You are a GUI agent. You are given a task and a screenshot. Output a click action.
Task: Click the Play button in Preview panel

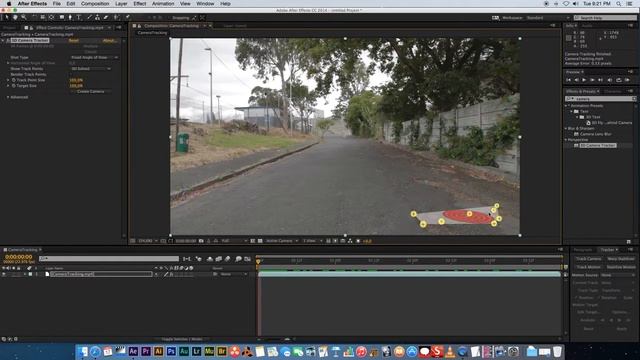tap(584, 80)
